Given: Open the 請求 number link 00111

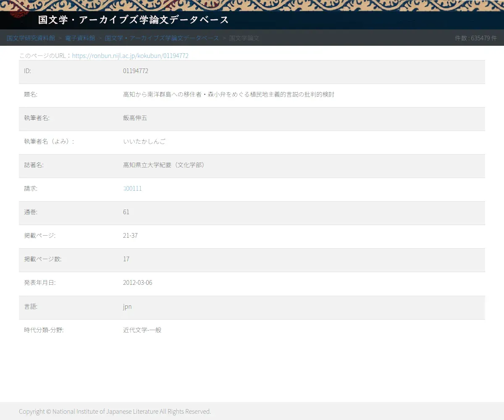Looking at the screenshot, I should (x=132, y=189).
